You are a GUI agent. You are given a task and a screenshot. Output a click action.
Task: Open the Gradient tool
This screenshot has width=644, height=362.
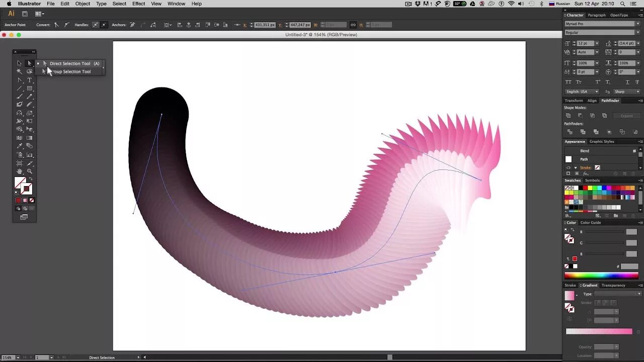point(29,137)
